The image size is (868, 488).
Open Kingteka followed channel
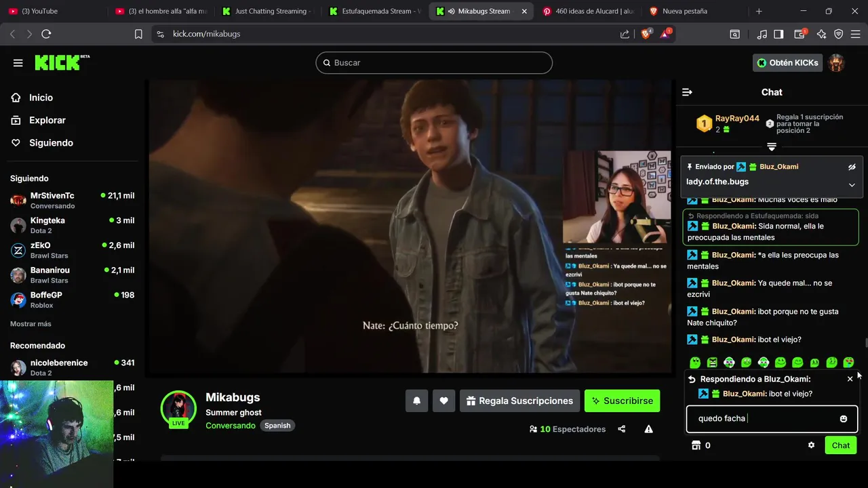coord(73,225)
